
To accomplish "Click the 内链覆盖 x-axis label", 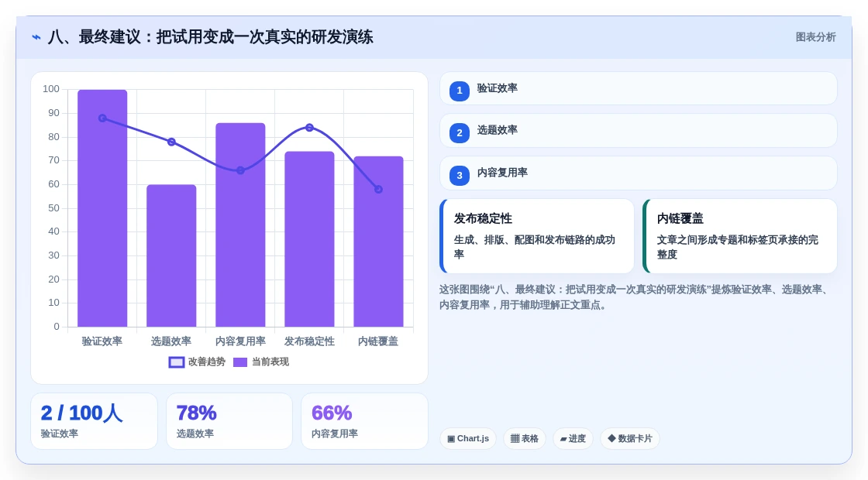I will click(378, 341).
